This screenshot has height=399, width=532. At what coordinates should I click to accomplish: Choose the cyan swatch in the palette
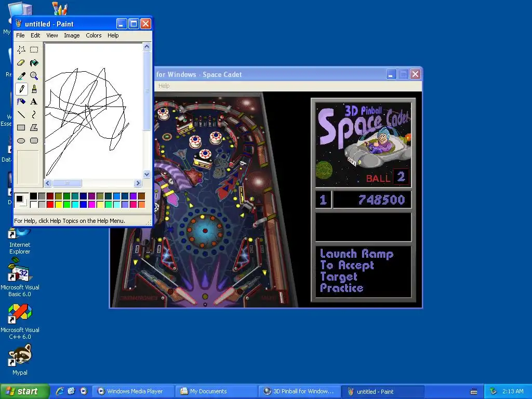click(75, 204)
